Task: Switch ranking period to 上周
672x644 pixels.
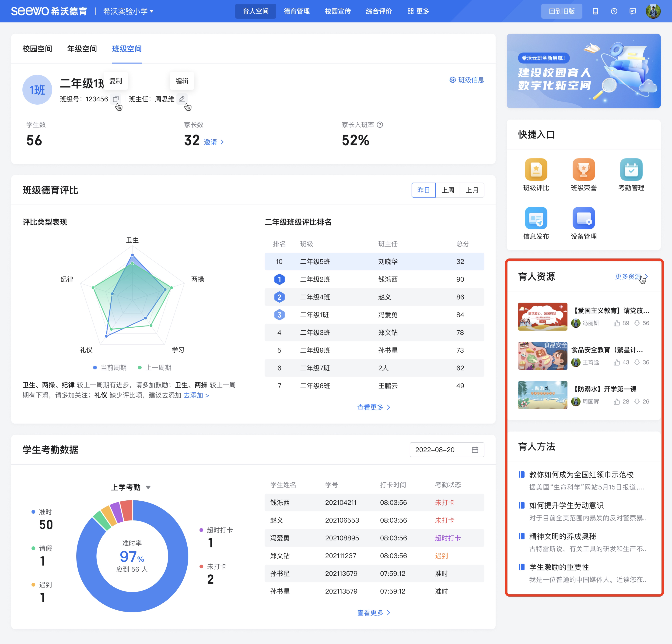Action: (448, 190)
